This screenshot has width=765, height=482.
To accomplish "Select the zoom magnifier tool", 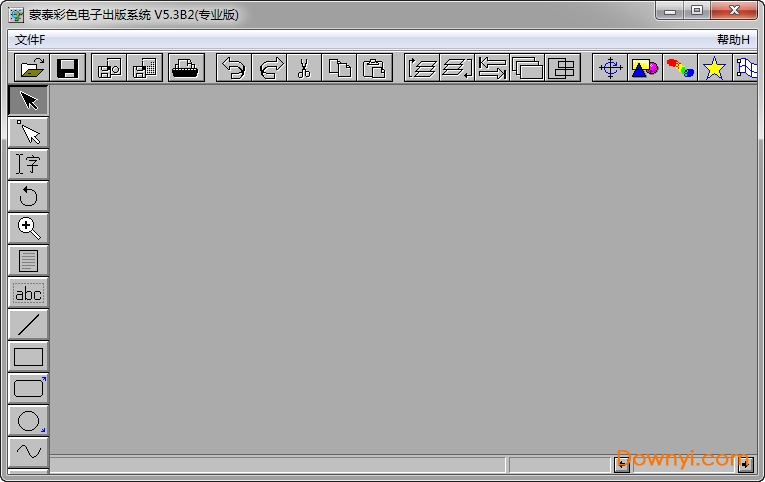I will tap(28, 229).
